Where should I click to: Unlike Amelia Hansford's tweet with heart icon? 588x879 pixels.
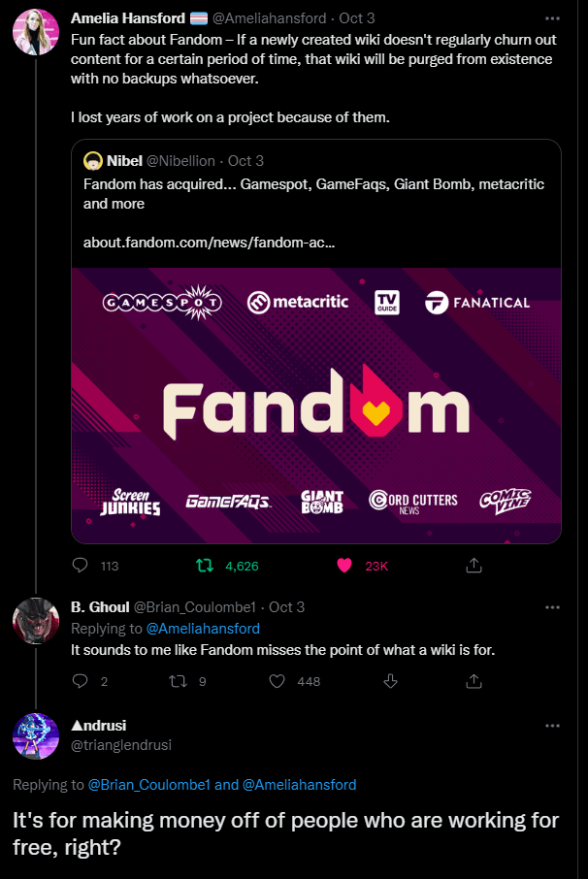coord(343,565)
